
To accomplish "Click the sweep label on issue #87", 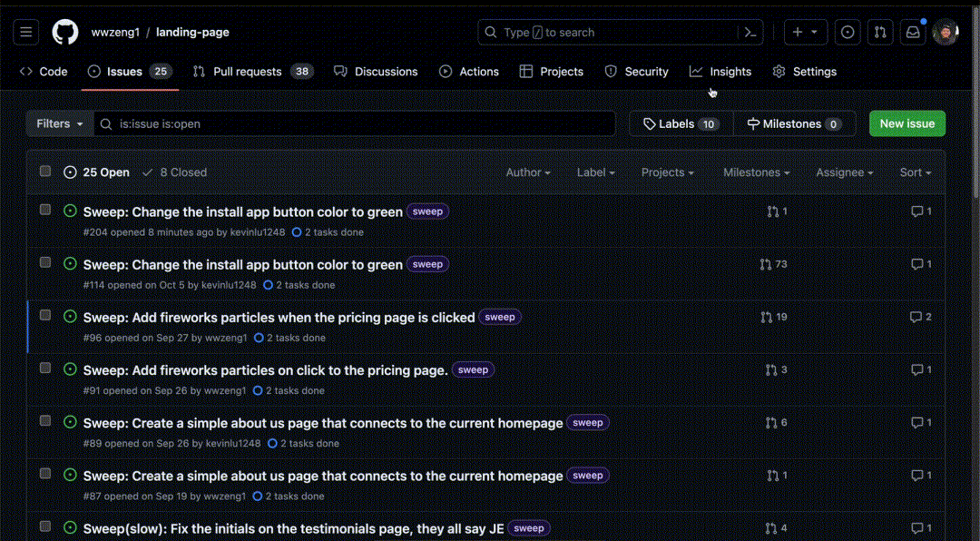I will [x=587, y=476].
